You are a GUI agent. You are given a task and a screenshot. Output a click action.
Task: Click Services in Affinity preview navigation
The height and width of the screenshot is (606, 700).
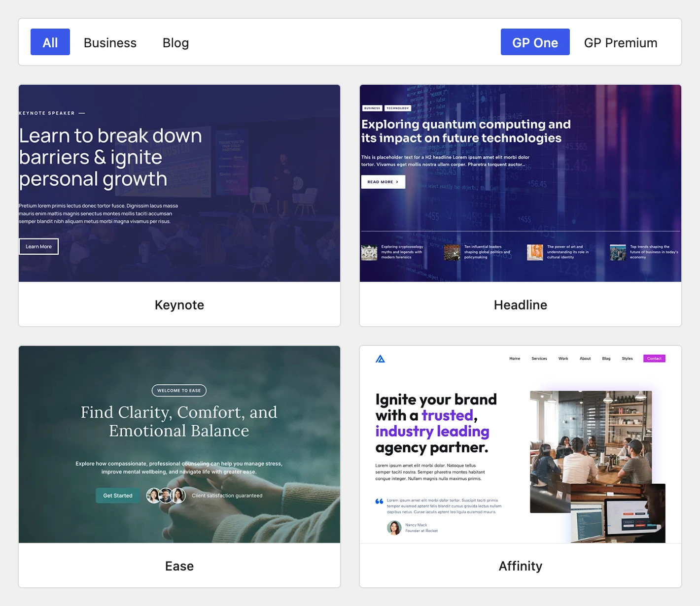pos(539,359)
